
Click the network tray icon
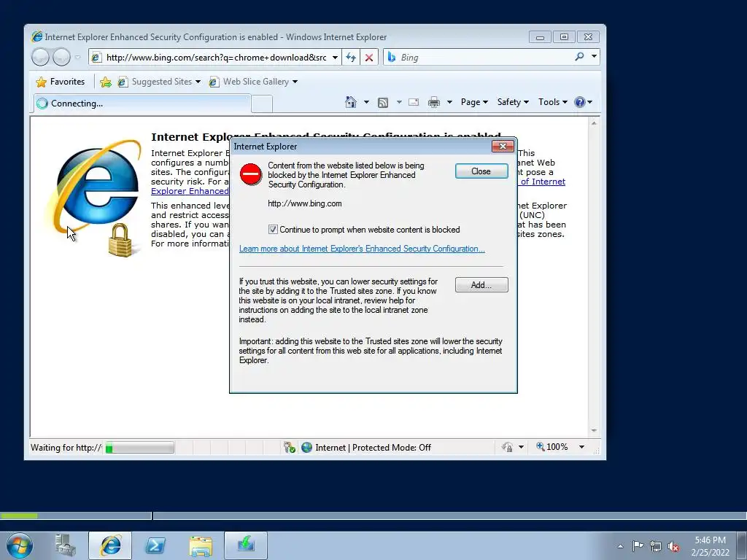pyautogui.click(x=656, y=546)
